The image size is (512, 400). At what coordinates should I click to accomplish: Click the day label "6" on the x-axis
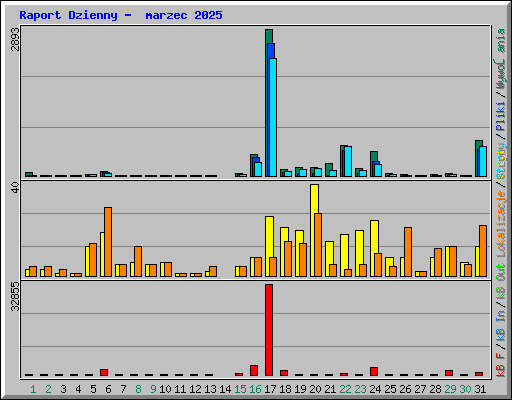(108, 389)
